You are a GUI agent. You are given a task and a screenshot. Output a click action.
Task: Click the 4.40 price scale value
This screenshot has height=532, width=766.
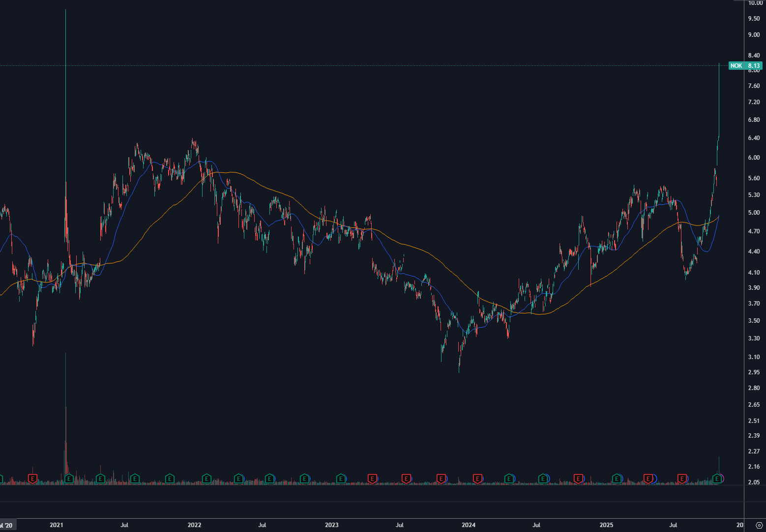click(754, 252)
